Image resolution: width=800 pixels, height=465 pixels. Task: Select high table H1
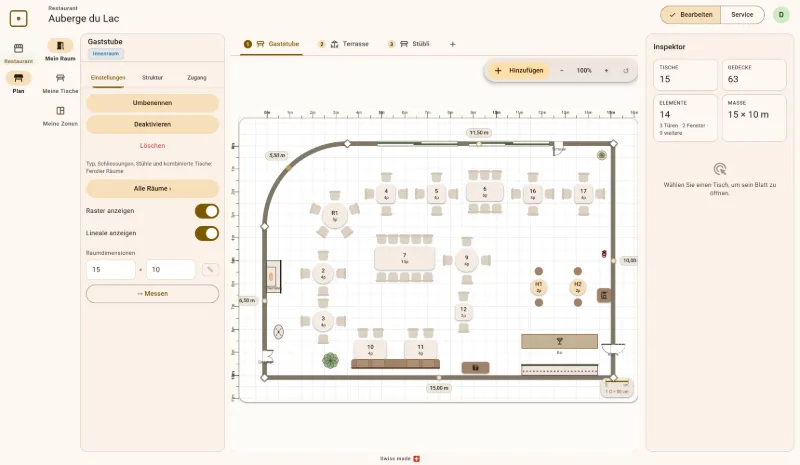[539, 287]
